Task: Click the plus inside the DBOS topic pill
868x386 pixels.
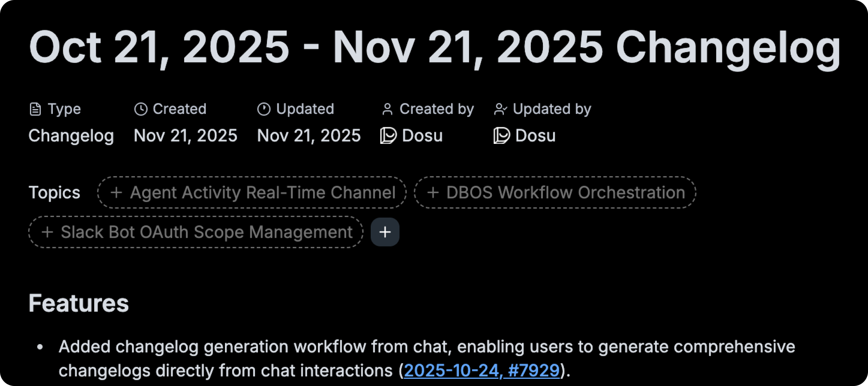Action: click(433, 193)
